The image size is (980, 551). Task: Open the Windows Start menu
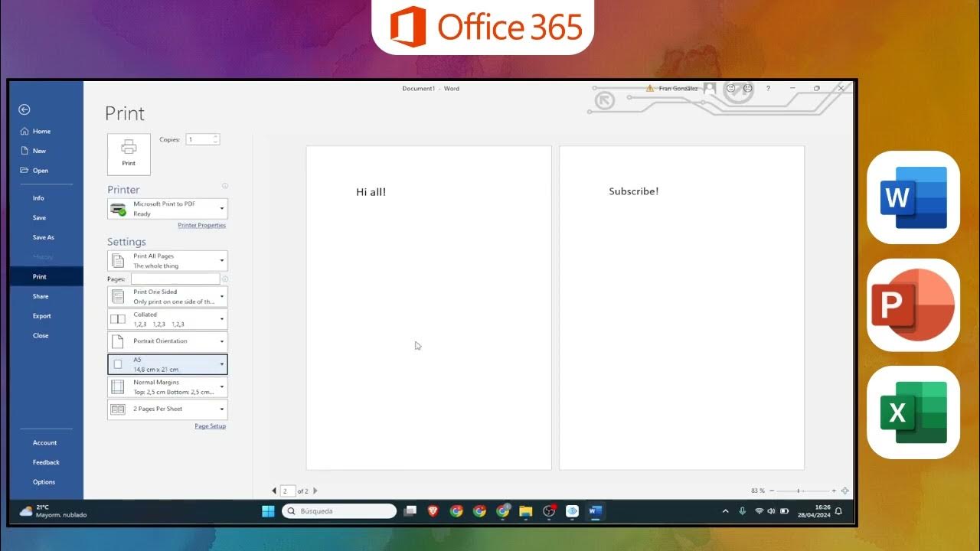(x=268, y=511)
